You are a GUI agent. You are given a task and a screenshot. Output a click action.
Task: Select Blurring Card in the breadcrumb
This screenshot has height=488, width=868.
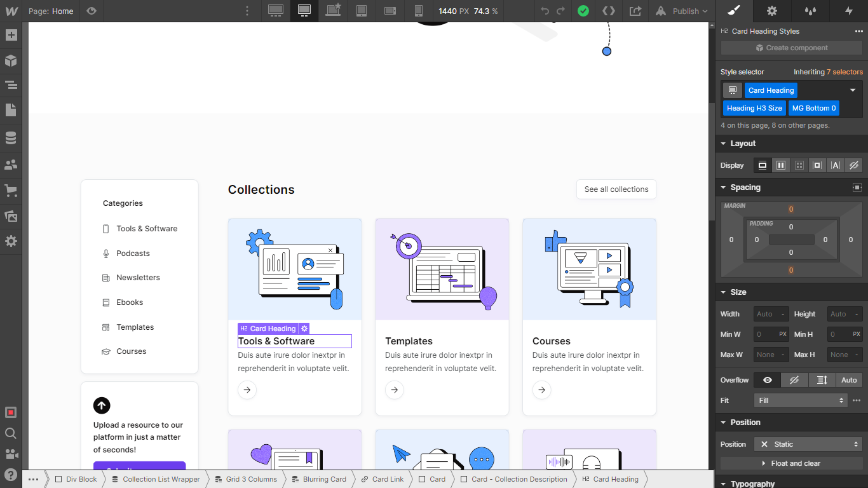325,479
